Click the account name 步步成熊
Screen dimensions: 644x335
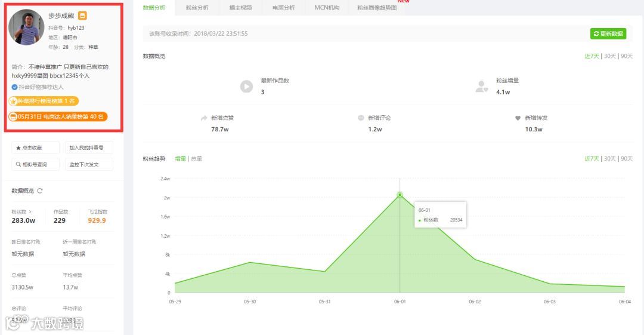[x=61, y=16]
